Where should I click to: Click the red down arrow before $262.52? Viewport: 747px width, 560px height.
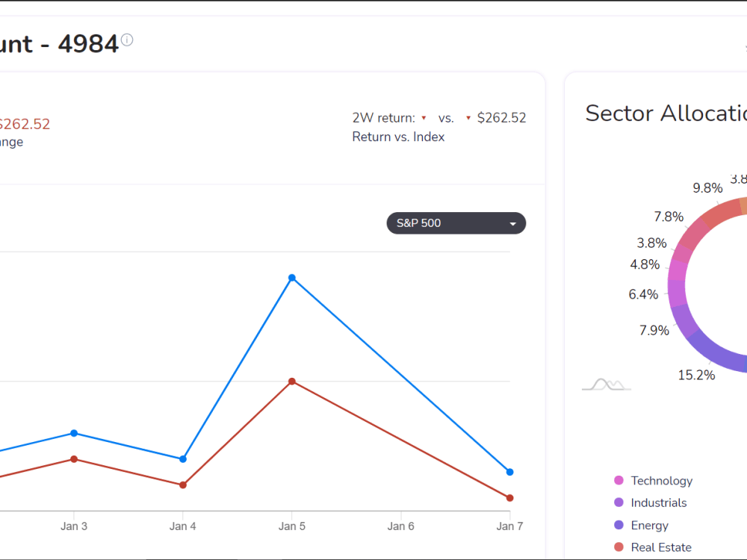tap(468, 118)
